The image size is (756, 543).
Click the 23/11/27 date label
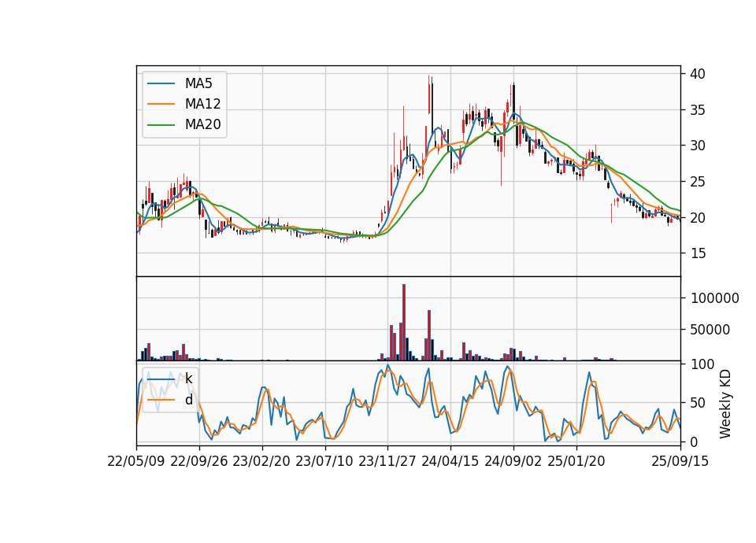coord(387,461)
